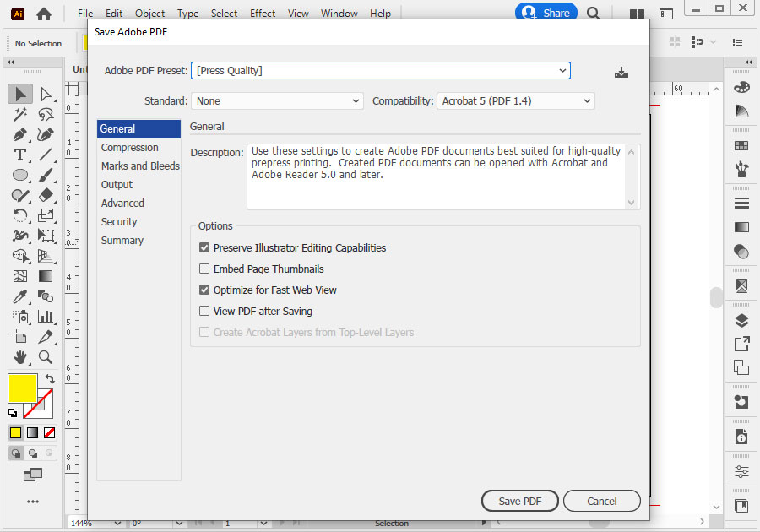Open the arrange documents layout switcher
Viewport: 760px width, 532px height.
[637, 14]
